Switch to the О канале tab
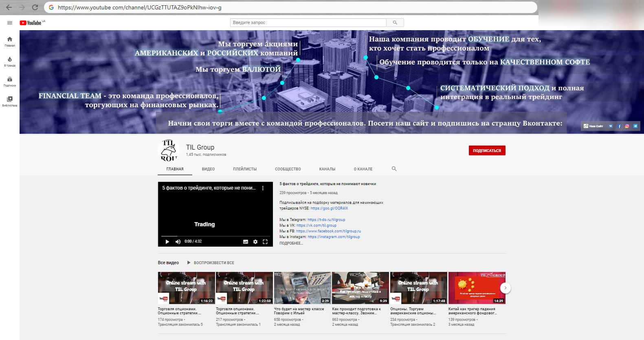This screenshot has height=340, width=644. click(x=363, y=169)
